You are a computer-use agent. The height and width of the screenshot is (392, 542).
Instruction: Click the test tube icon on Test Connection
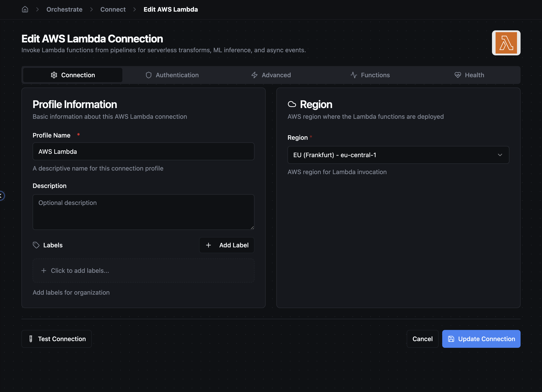[31, 339]
